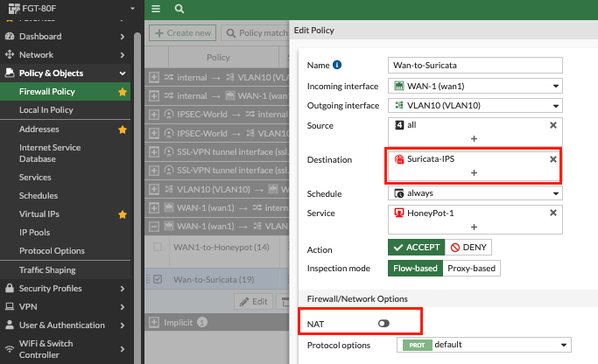Set Action to DENY
The image size is (598, 364).
point(472,248)
